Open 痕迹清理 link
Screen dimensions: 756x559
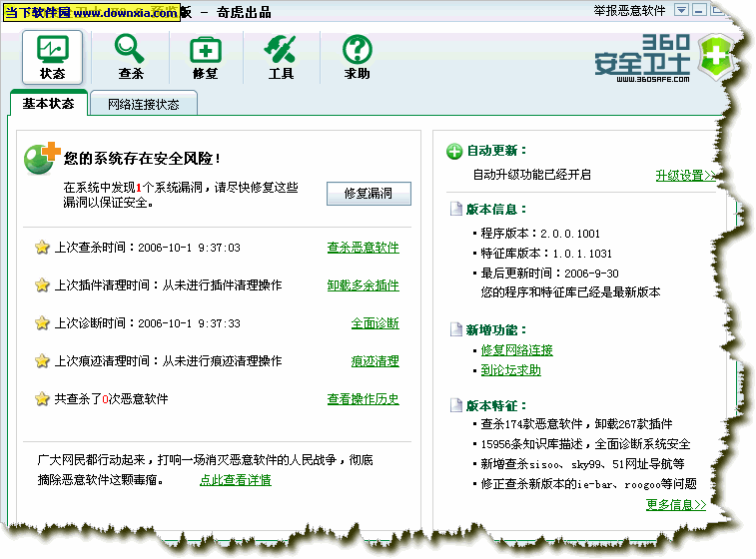click(376, 361)
